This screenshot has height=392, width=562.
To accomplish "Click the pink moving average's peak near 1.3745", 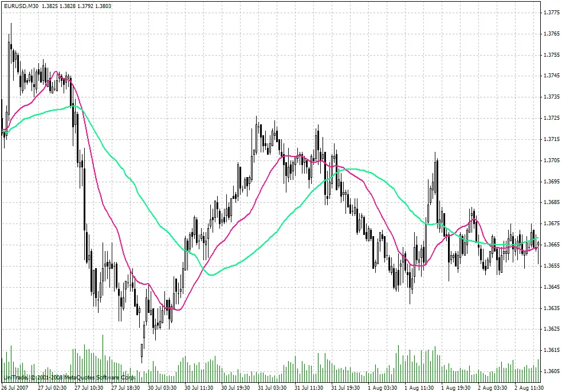I will pos(56,72).
